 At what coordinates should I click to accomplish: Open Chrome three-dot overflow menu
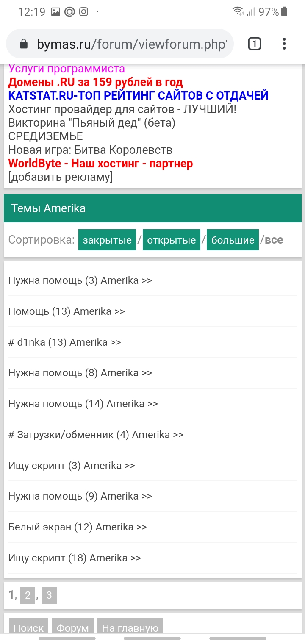(284, 44)
